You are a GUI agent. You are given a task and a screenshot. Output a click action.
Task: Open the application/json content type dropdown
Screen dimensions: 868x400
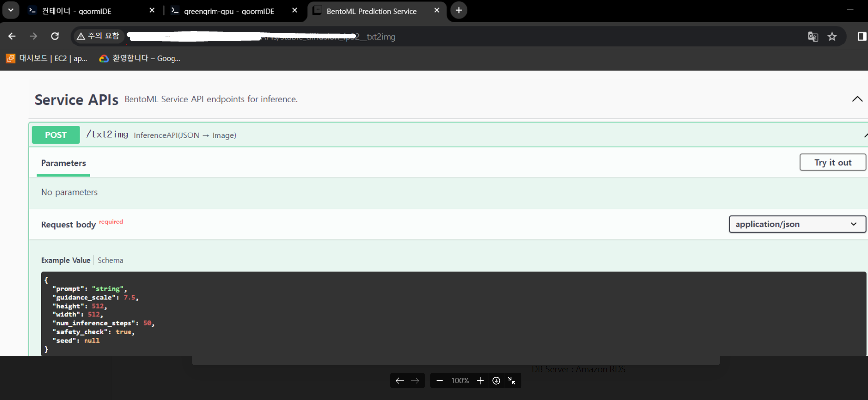pyautogui.click(x=797, y=224)
